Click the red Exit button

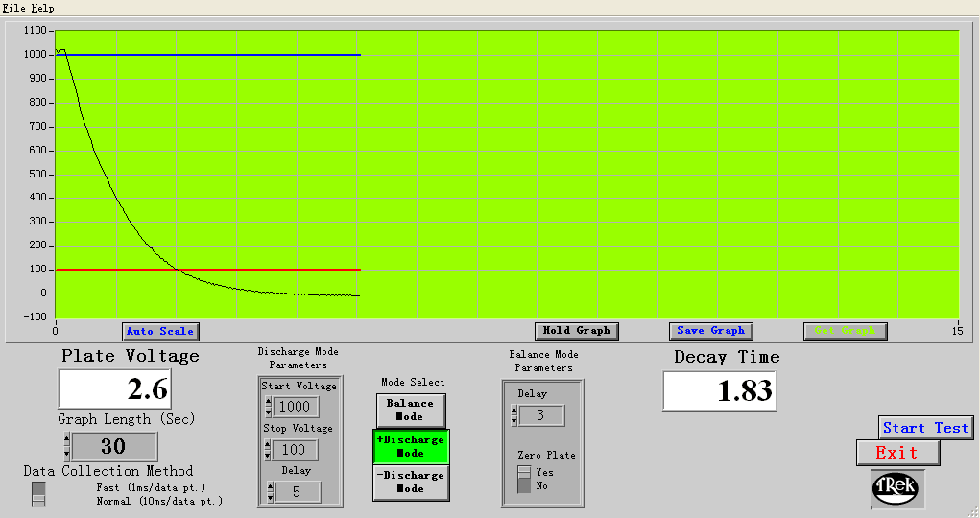point(896,453)
